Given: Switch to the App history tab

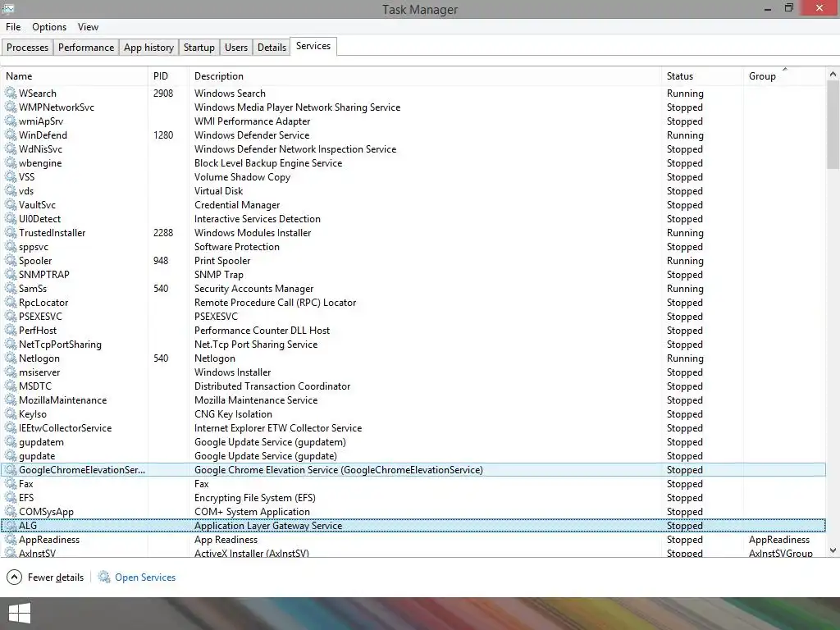Looking at the screenshot, I should 148,47.
